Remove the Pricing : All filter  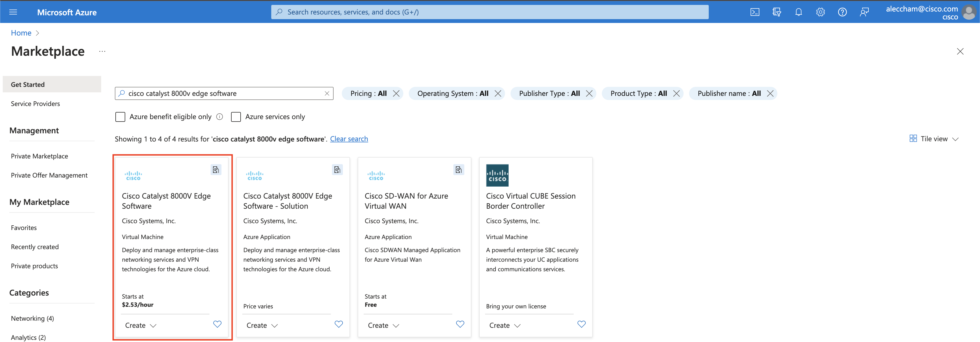point(396,93)
